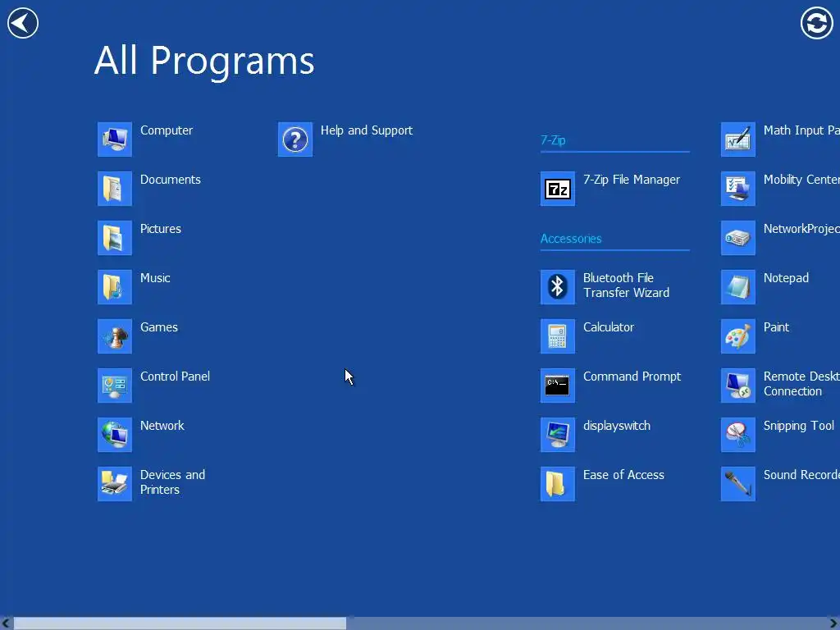Click the Paint text label
This screenshot has width=840, height=630.
[x=776, y=327]
